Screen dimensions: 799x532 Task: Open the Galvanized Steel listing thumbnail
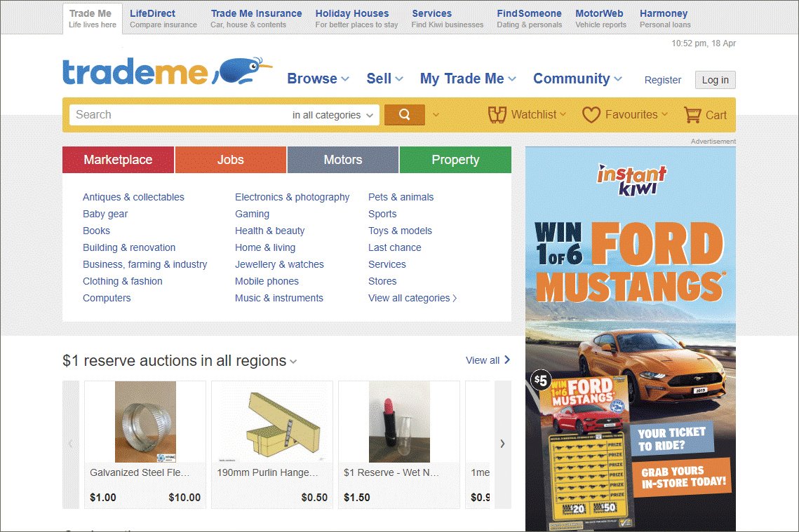(x=145, y=421)
